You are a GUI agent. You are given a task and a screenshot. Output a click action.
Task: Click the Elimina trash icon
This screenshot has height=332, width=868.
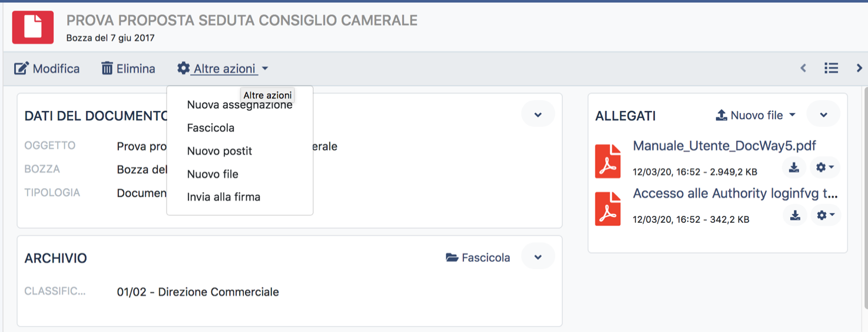[107, 68]
